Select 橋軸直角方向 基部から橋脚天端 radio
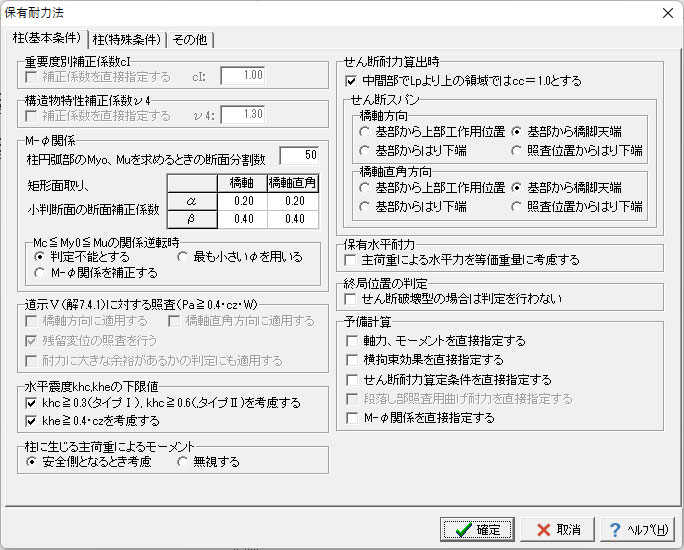Screen dimensions: 684x550 (566, 188)
